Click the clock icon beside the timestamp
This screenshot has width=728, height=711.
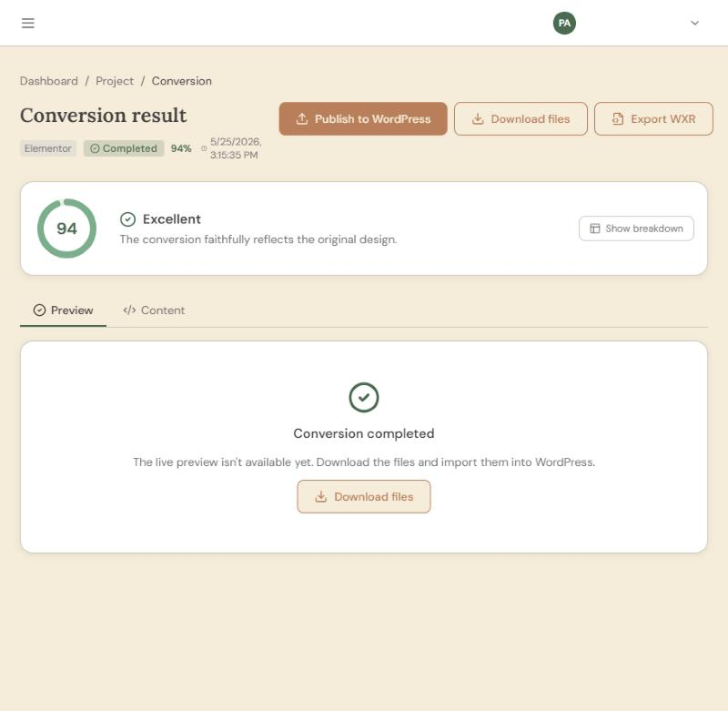pyautogui.click(x=204, y=148)
